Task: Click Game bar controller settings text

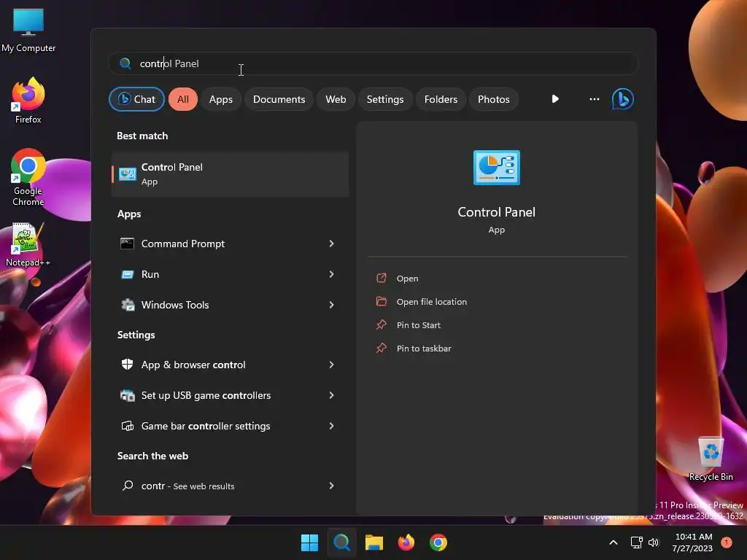Action: pos(205,426)
